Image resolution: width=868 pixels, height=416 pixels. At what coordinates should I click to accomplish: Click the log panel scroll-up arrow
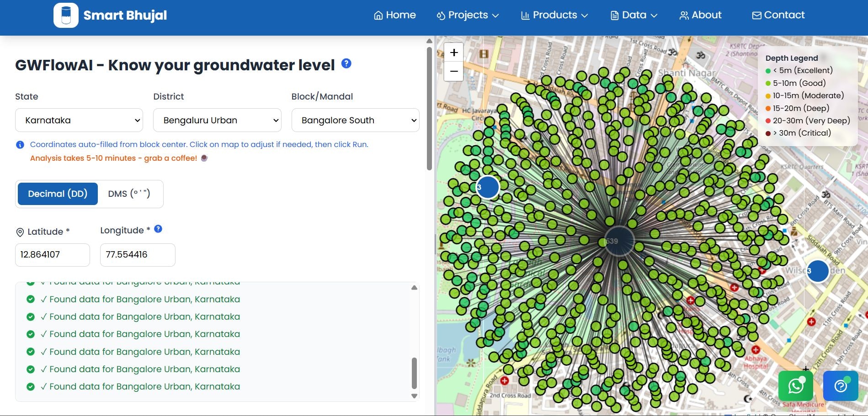click(414, 288)
